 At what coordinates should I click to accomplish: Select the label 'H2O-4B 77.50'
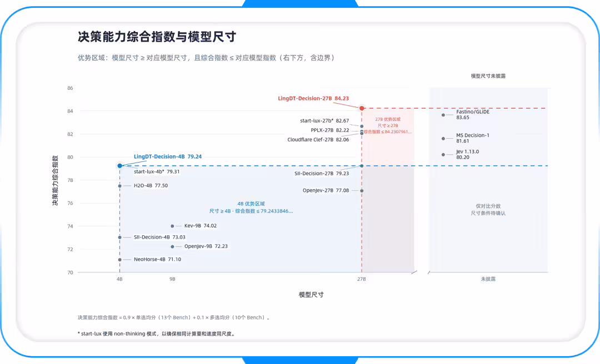151,185
